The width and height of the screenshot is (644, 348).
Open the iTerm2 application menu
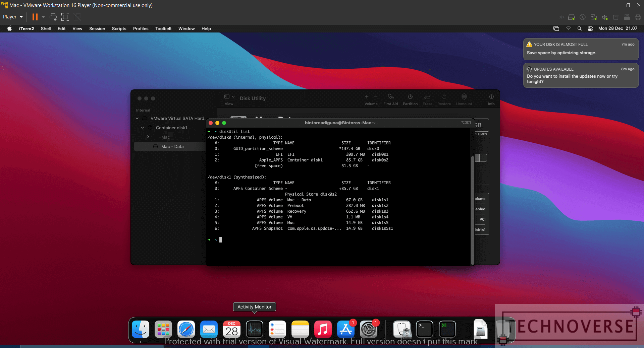coord(26,28)
